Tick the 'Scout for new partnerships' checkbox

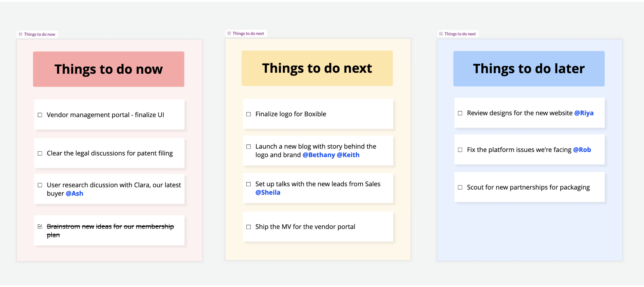click(460, 187)
